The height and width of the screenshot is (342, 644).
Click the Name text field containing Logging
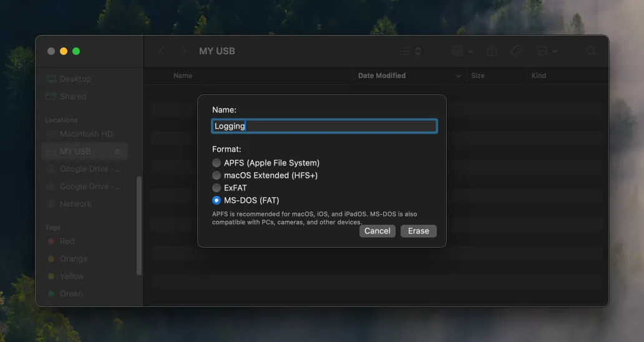tap(324, 126)
